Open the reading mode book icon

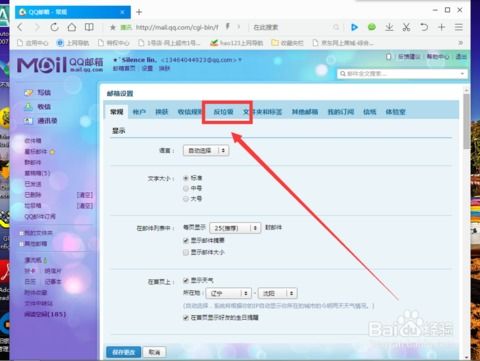click(x=89, y=27)
